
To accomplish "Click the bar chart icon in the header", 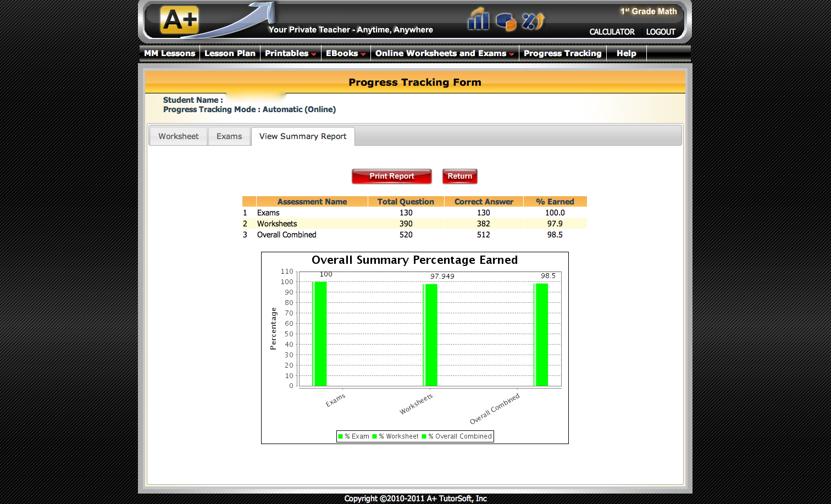I will click(478, 20).
